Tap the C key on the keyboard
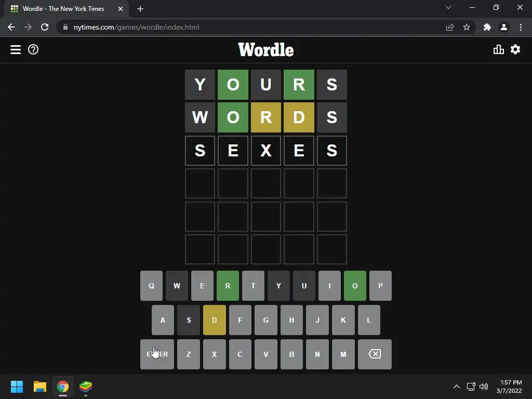 pos(240,354)
